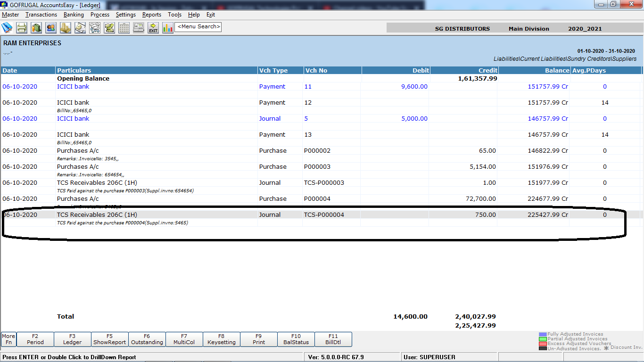Click the Date column header
The image size is (644, 362).
tap(28, 71)
